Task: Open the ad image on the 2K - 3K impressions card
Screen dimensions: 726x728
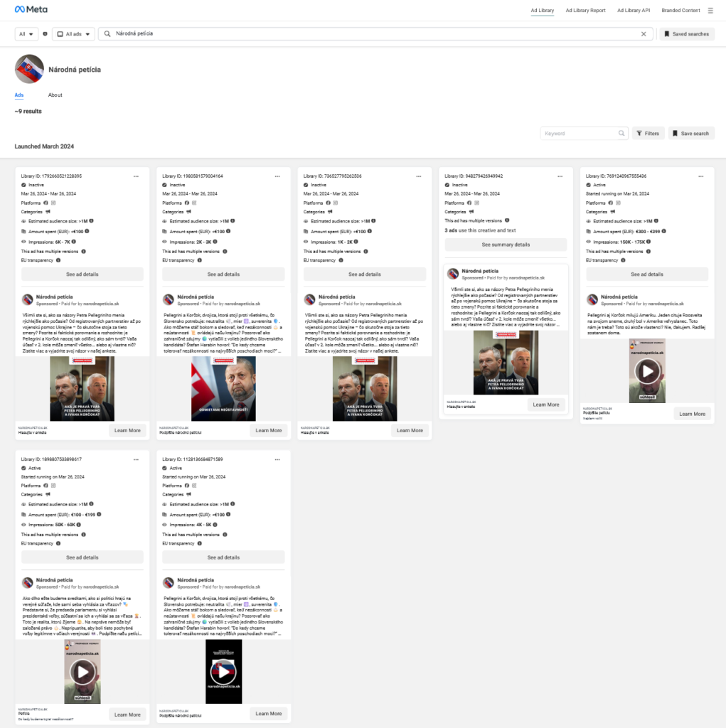Action: (x=223, y=389)
